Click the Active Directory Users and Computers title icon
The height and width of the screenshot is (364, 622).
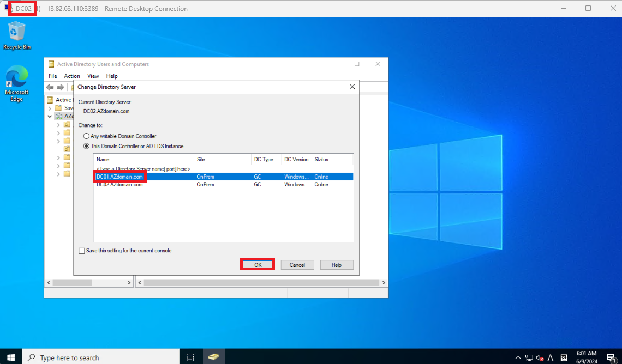click(x=51, y=64)
